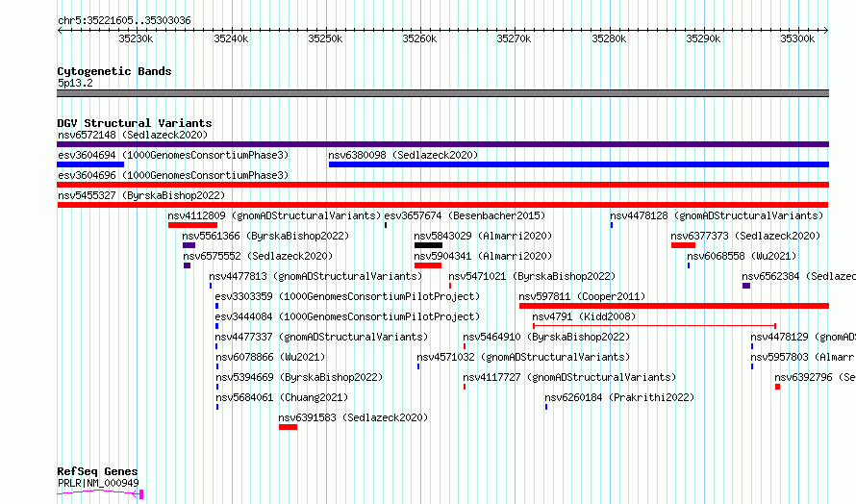This screenshot has width=856, height=504.
Task: Click nsv6391583 (Sedlazeck2020) label
Action: 353,417
